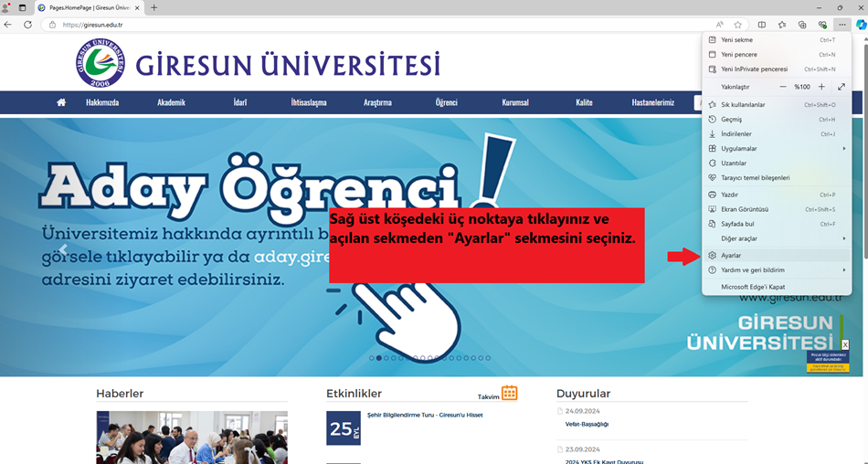The image size is (868, 464).
Task: Go to previous slide with left carousel arrow
Action: coord(62,248)
